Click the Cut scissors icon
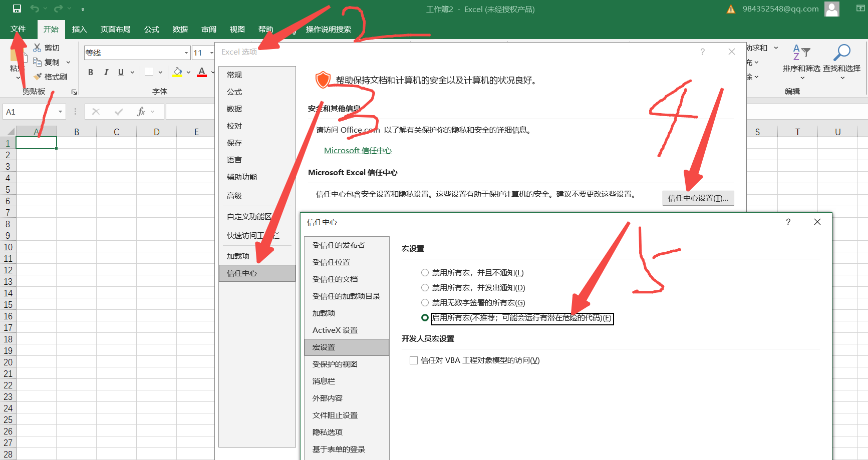868x460 pixels. (x=37, y=48)
